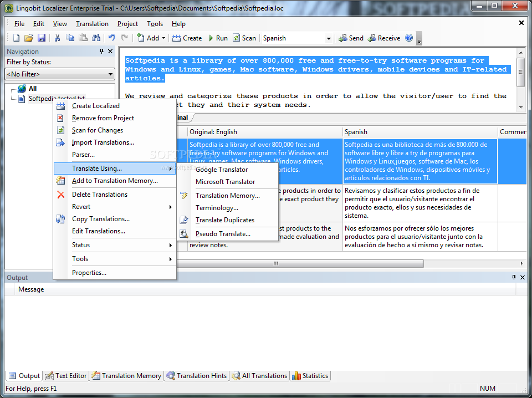The width and height of the screenshot is (532, 398).
Task: Switch to the Translation Hints tab
Action: point(197,376)
